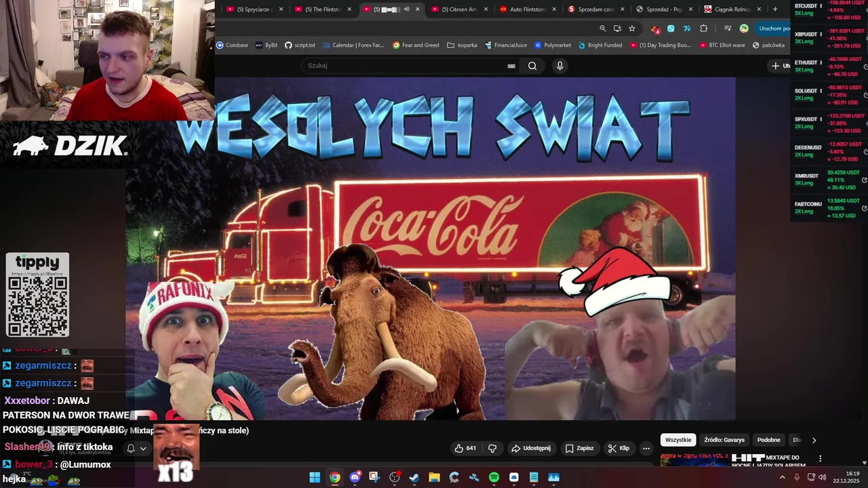Click the install app icon in the address bar
Viewport: 868px width, 488px height.
coord(617,28)
